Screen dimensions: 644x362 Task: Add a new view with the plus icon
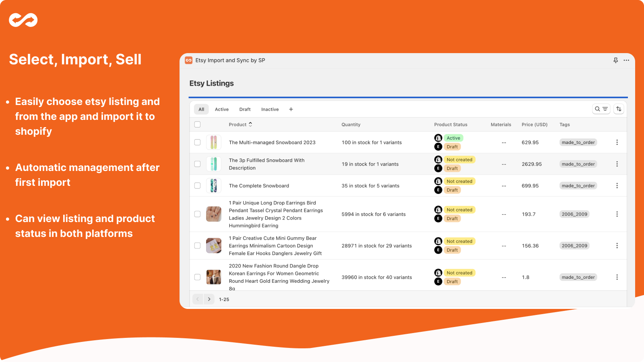pos(291,109)
